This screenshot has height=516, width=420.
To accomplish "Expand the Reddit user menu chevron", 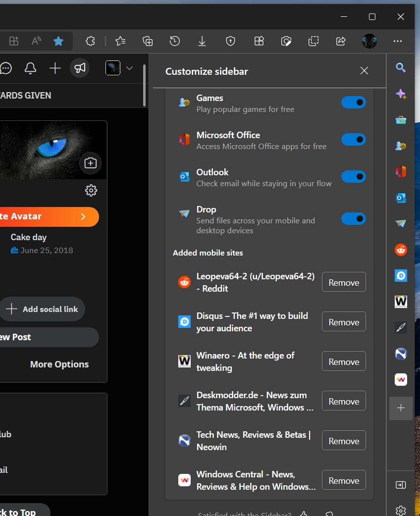I will 129,68.
